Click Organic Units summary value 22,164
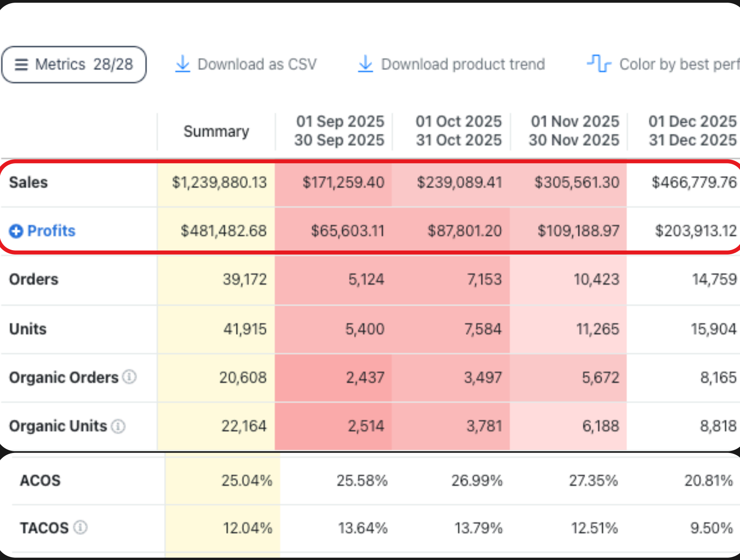740x560 pixels. pyautogui.click(x=244, y=426)
